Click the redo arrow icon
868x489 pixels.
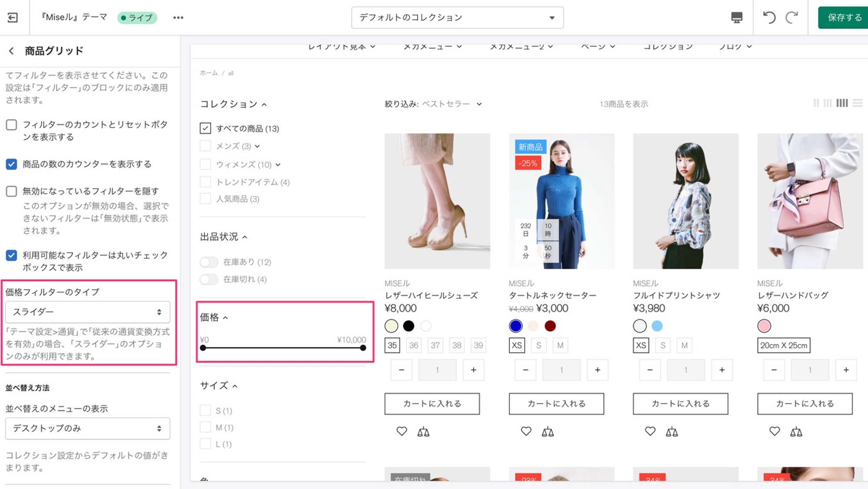(792, 17)
